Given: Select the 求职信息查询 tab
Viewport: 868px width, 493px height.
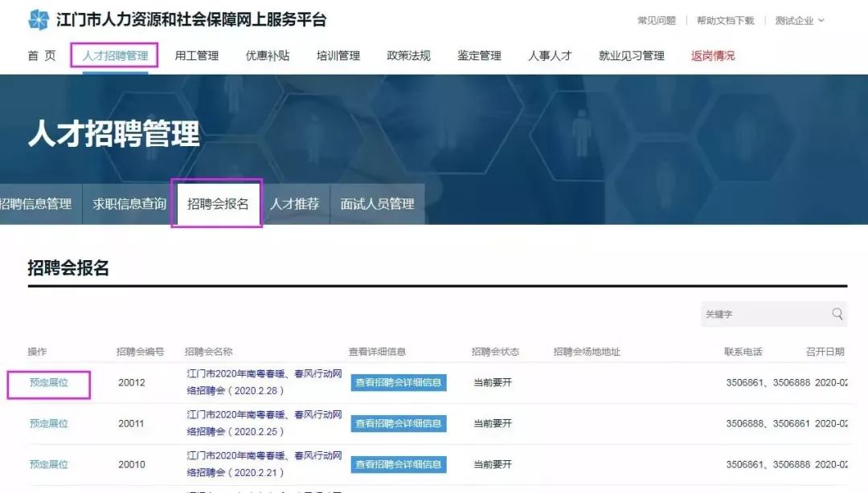Looking at the screenshot, I should point(129,204).
